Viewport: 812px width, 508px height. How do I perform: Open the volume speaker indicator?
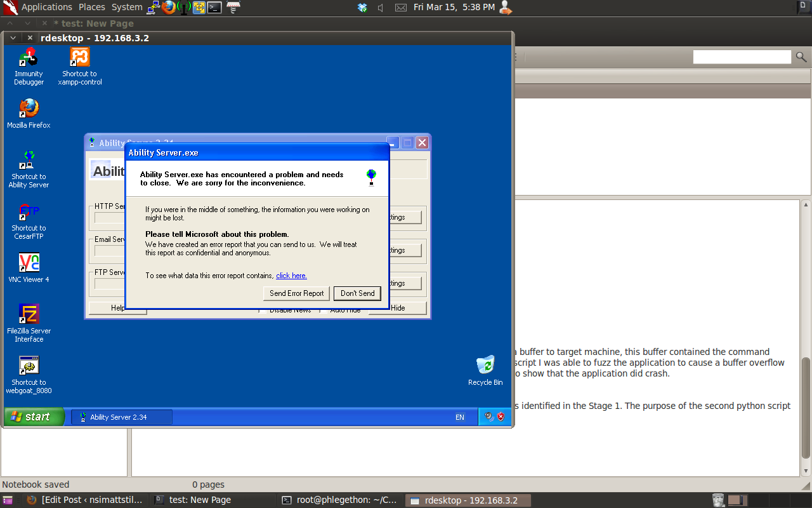point(381,8)
